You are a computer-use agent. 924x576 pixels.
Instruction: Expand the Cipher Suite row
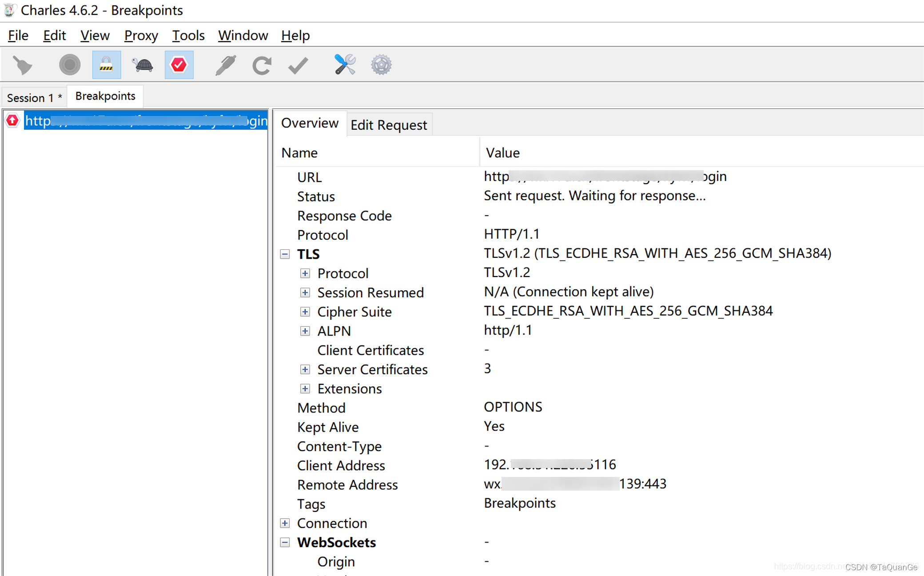pos(305,312)
